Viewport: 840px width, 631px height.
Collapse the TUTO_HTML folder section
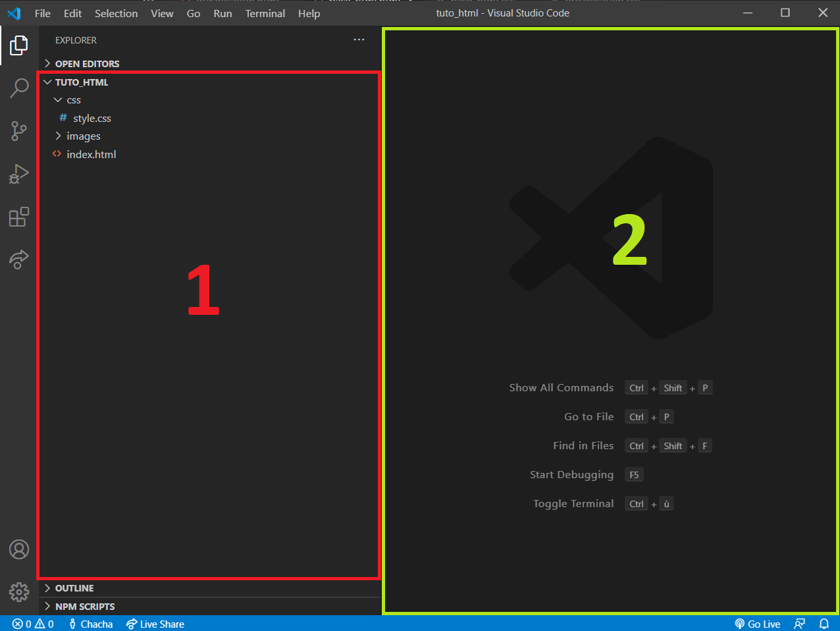(x=210, y=82)
